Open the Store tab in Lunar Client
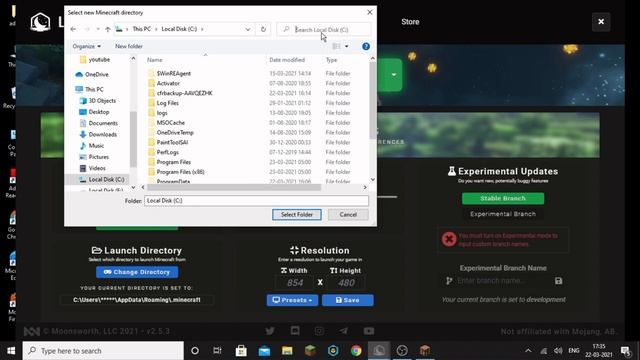Viewport: 640px width, 360px height. (410, 22)
